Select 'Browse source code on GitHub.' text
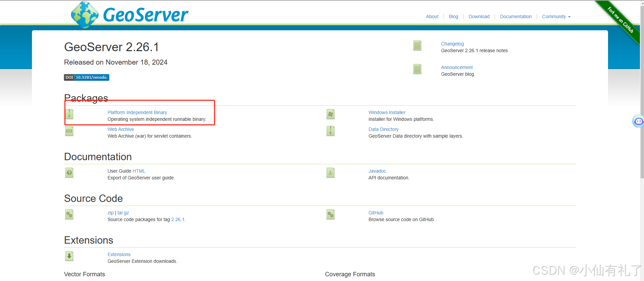This screenshot has width=644, height=281. tap(402, 219)
